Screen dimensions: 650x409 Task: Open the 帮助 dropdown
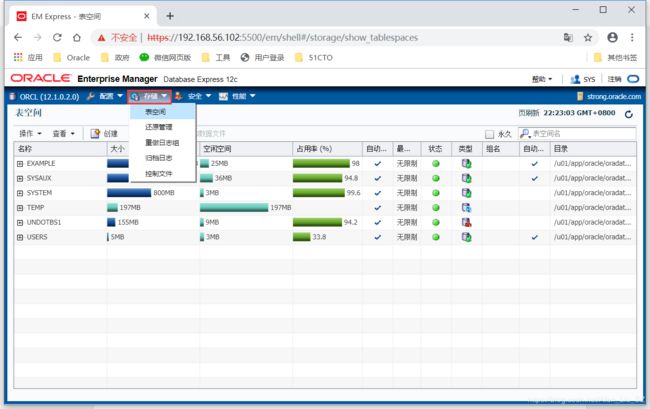click(x=542, y=79)
